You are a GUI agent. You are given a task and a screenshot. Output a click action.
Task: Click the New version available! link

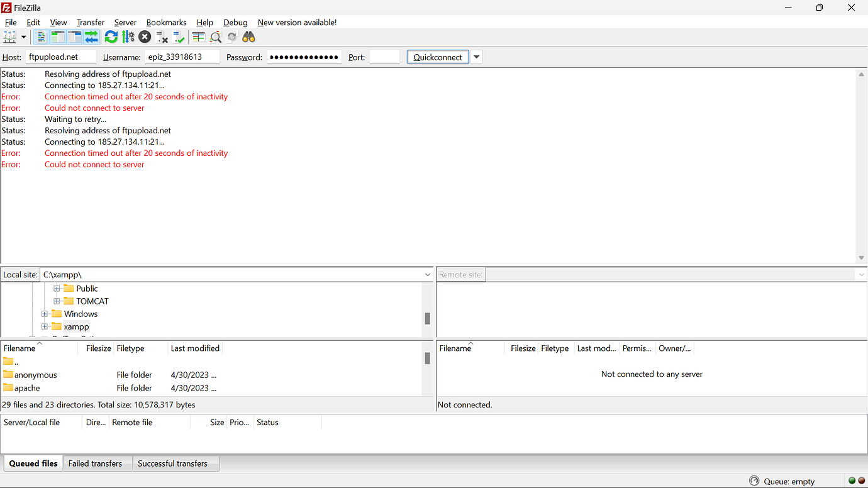click(297, 22)
